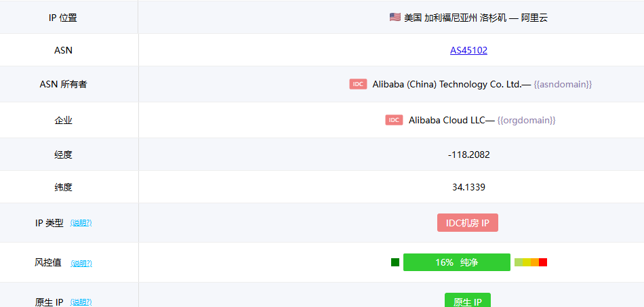Image resolution: width=644 pixels, height=307 pixels.
Task: Click the IP 位置 row label
Action: click(x=63, y=18)
